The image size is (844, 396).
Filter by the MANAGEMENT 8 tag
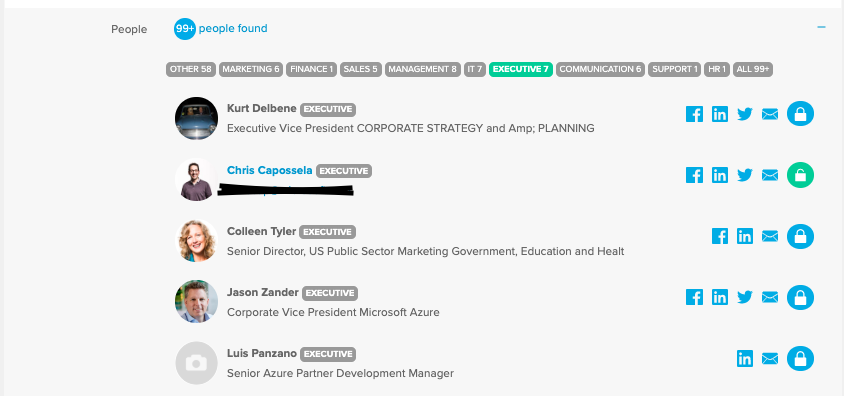423,69
